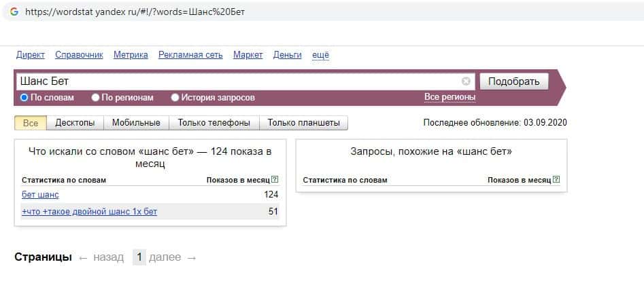Switch to the Только телефоны tab
The height and width of the screenshot is (296, 644).
[x=214, y=123]
